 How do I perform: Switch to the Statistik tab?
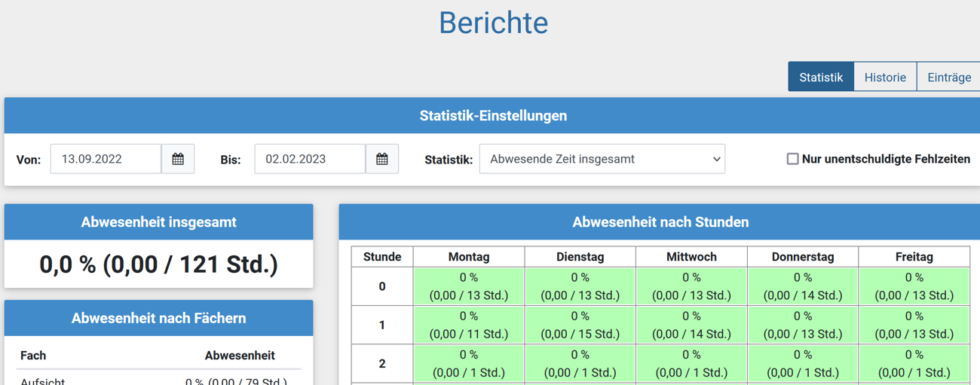(x=821, y=77)
